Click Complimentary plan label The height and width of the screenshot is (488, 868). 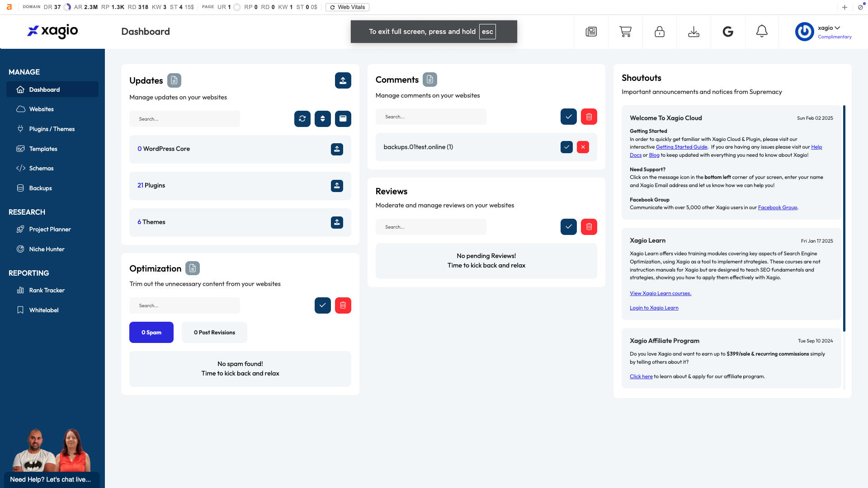[x=835, y=37]
